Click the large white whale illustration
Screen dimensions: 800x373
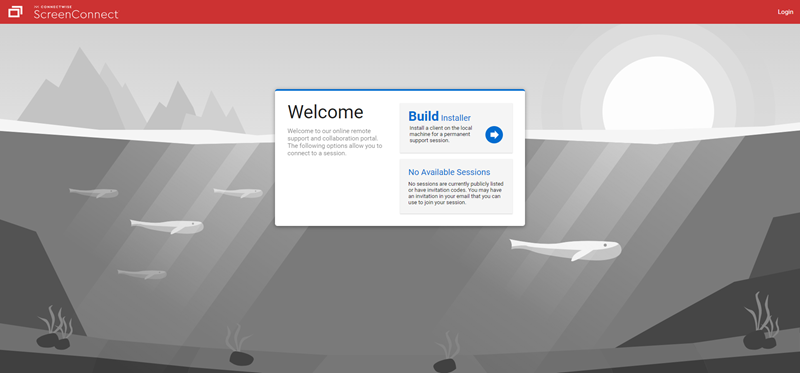point(565,249)
